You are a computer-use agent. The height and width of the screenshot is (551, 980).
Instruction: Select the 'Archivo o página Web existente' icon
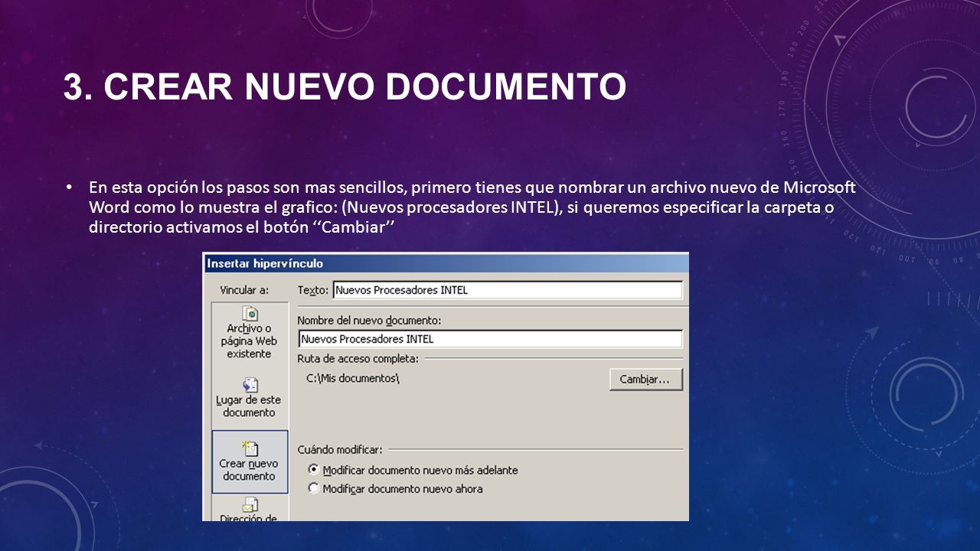tap(250, 314)
